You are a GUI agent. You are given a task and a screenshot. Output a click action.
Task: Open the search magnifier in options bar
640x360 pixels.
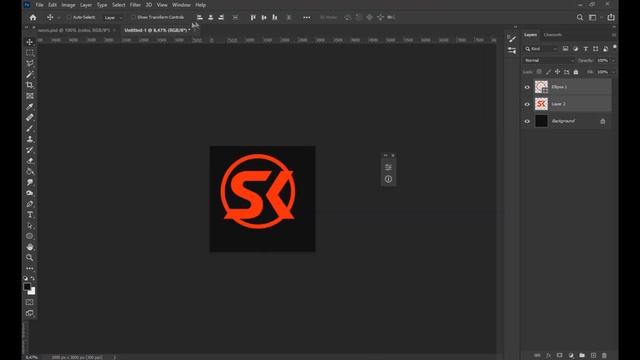tap(580, 17)
